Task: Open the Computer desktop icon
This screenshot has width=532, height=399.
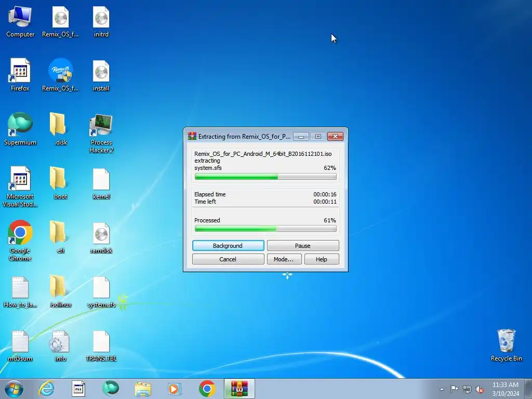Action: click(x=20, y=22)
